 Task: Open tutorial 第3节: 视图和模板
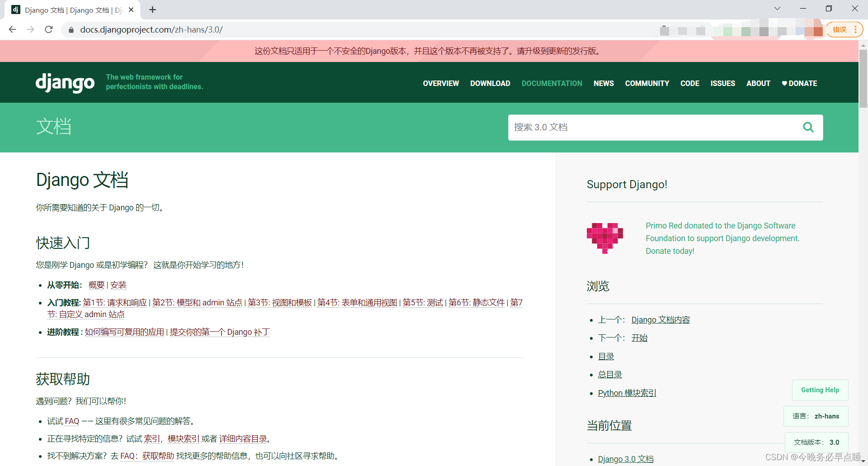280,303
